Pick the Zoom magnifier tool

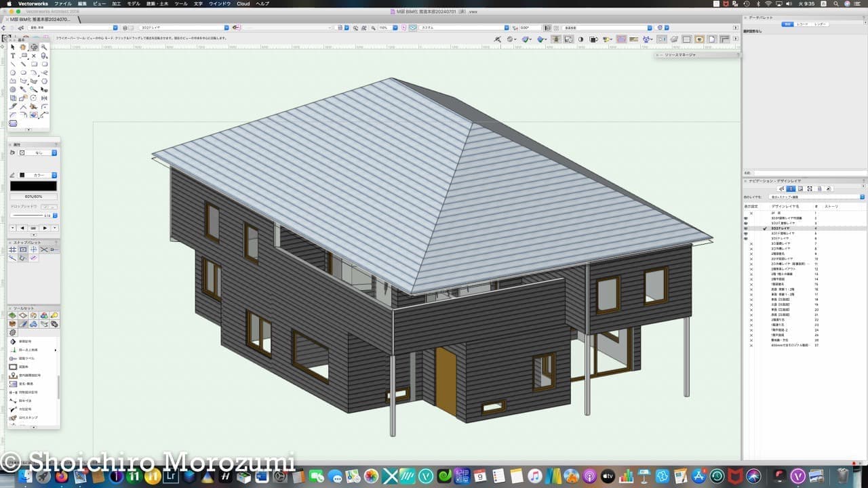click(x=44, y=47)
